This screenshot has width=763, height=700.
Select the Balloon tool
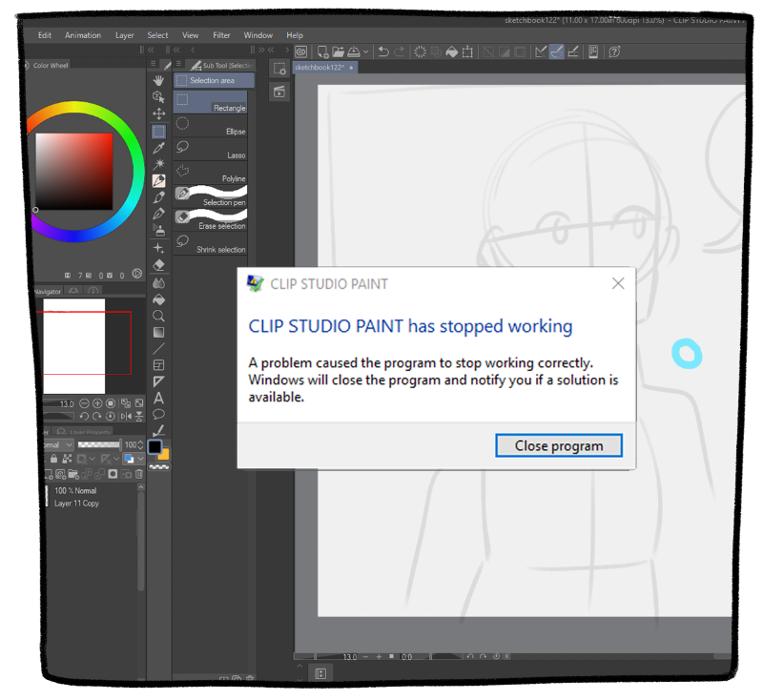(x=158, y=415)
